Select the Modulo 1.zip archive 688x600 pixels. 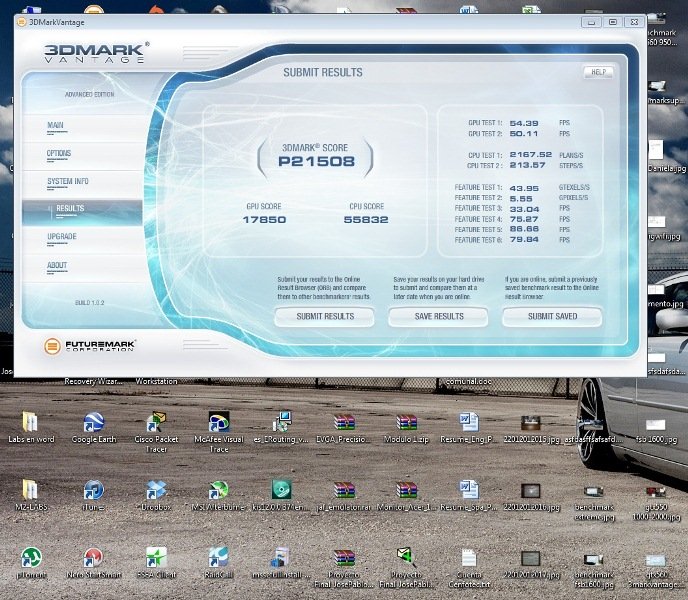coord(406,423)
